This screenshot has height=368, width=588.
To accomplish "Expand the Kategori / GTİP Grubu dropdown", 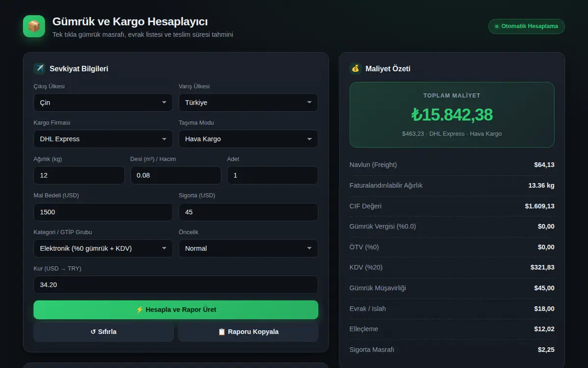I will pyautogui.click(x=103, y=248).
